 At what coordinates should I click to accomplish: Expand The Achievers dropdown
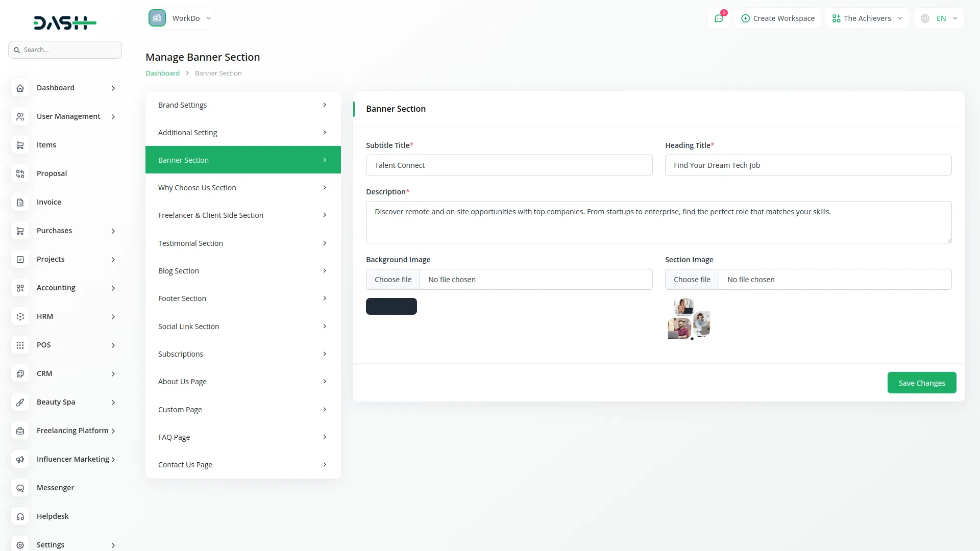[867, 18]
